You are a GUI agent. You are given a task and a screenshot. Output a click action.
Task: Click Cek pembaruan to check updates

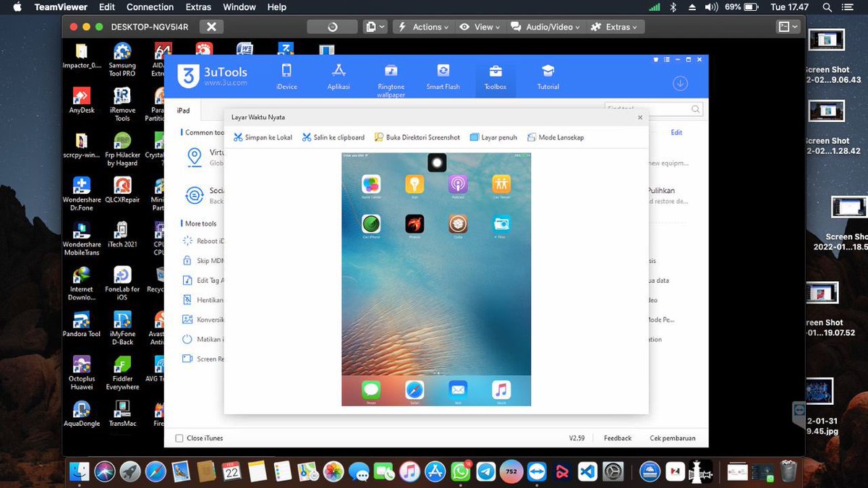coord(673,438)
